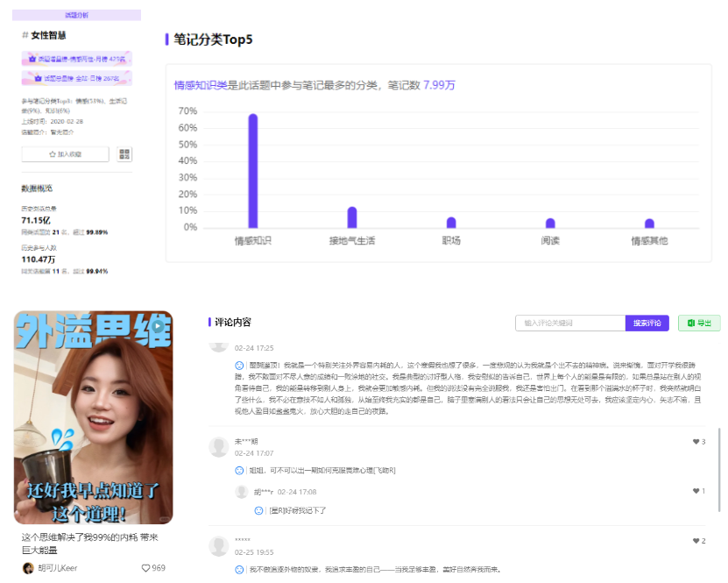Toggle like on 未***期's comment heart
Screen dimensions: 728x583
pyautogui.click(x=695, y=441)
